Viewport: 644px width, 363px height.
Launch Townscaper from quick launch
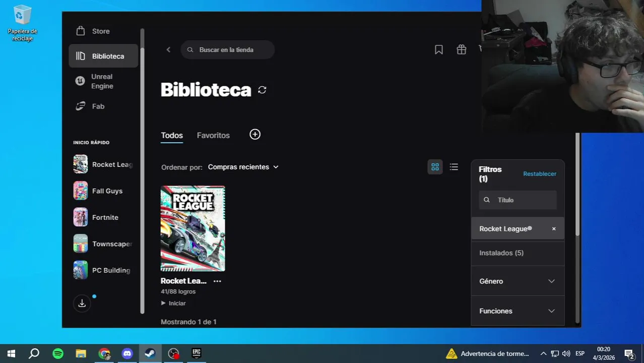pos(103,244)
